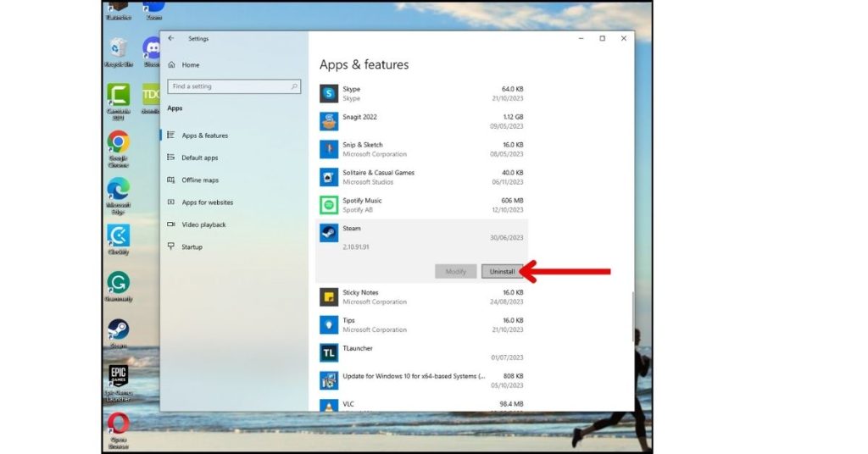Select the Sticky Notes app entry
Image resolution: width=868 pixels, height=454 pixels.
[421, 297]
